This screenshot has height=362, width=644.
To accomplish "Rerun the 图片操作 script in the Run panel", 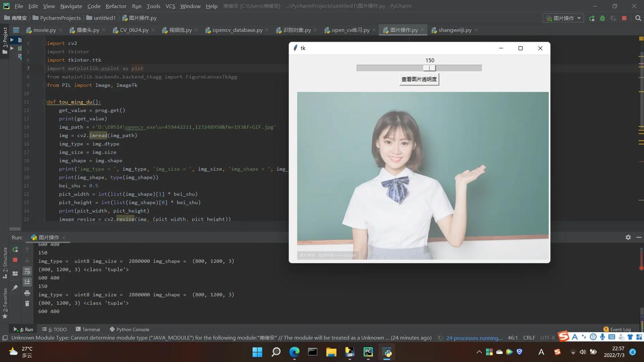I will coord(15,249).
